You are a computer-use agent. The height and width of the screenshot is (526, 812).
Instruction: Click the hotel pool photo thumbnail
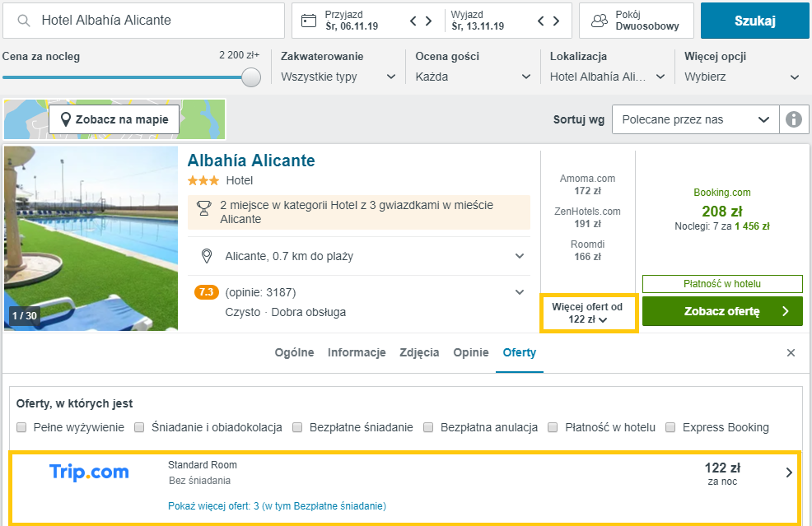coord(91,238)
